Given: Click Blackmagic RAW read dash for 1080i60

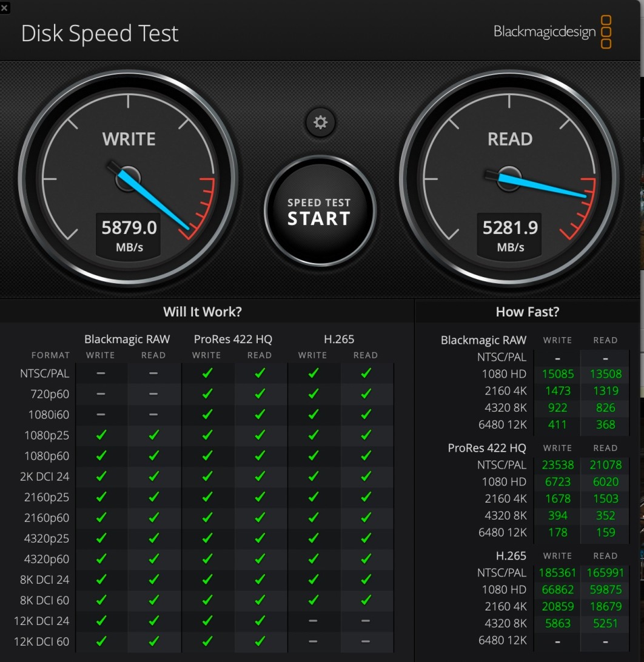Looking at the screenshot, I should tap(153, 415).
